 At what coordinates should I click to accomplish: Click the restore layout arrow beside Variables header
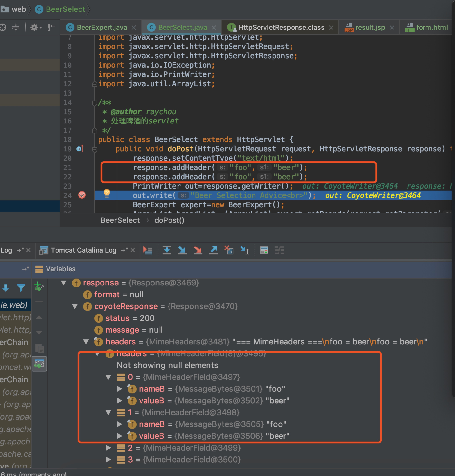[x=26, y=269]
